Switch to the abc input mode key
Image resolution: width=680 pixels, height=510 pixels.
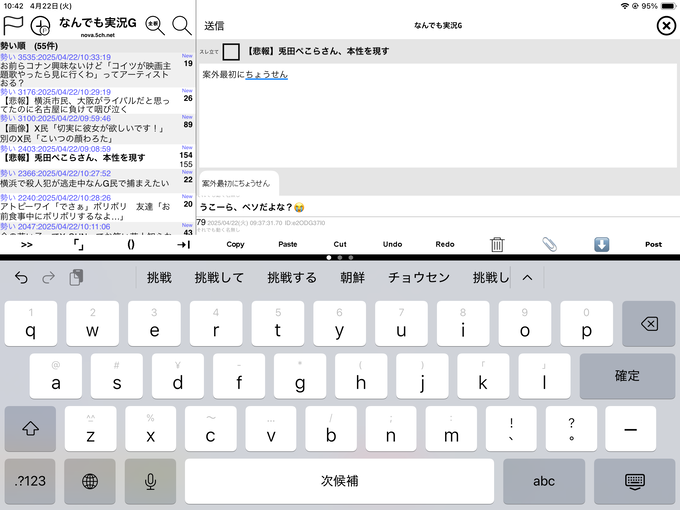coord(544,481)
